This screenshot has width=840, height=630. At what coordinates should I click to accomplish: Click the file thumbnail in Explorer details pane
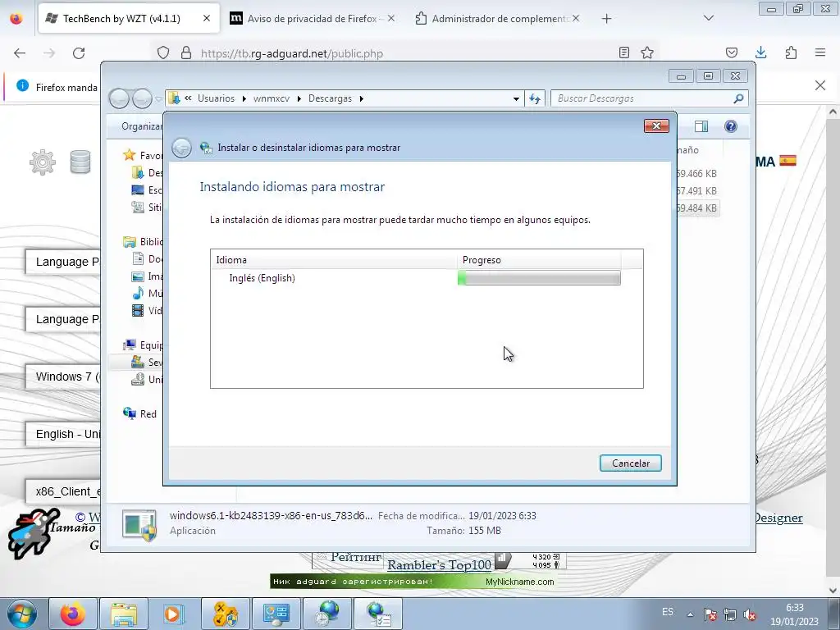(x=139, y=524)
